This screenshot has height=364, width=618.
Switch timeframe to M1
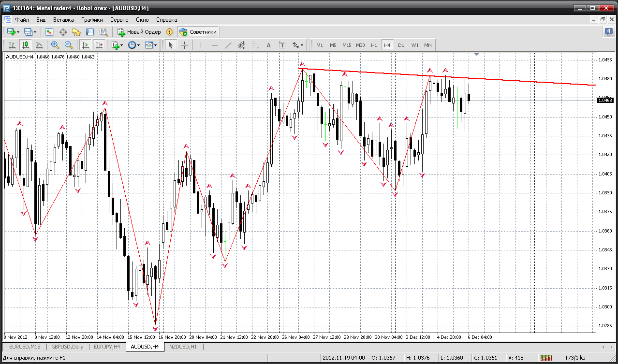[x=320, y=45]
